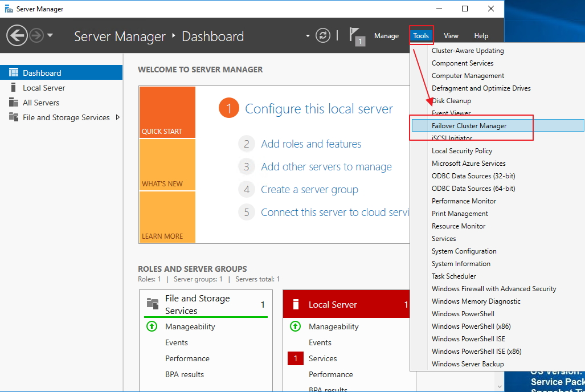Click the refresh dashboard icon

click(x=323, y=36)
